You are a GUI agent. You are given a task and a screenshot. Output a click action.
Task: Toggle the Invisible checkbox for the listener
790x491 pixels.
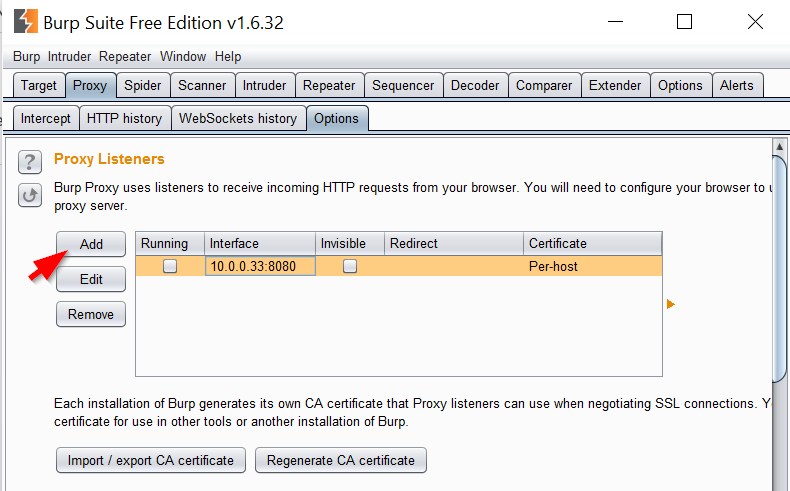point(350,266)
